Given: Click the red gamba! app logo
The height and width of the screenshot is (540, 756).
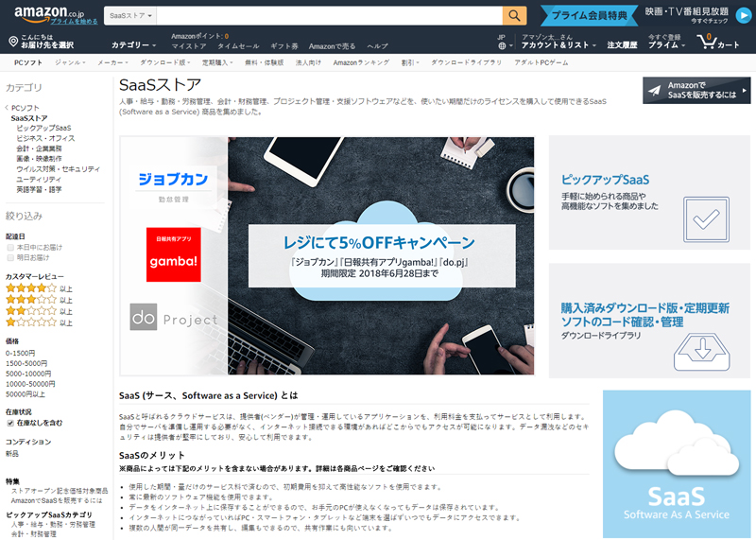Looking at the screenshot, I should [x=174, y=254].
